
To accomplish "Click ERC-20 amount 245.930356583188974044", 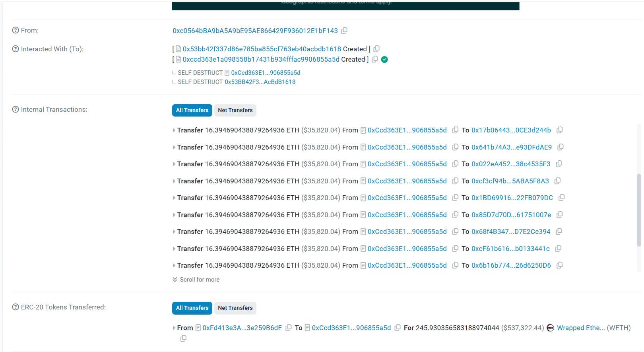I will coord(457,328).
